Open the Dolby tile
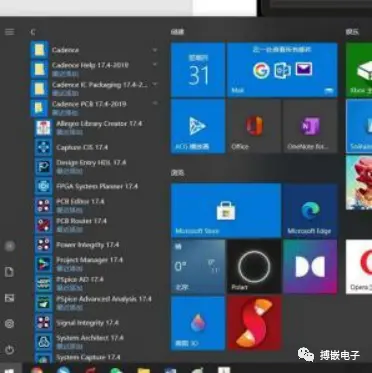Viewport: 372px width, 373px height. tap(310, 267)
